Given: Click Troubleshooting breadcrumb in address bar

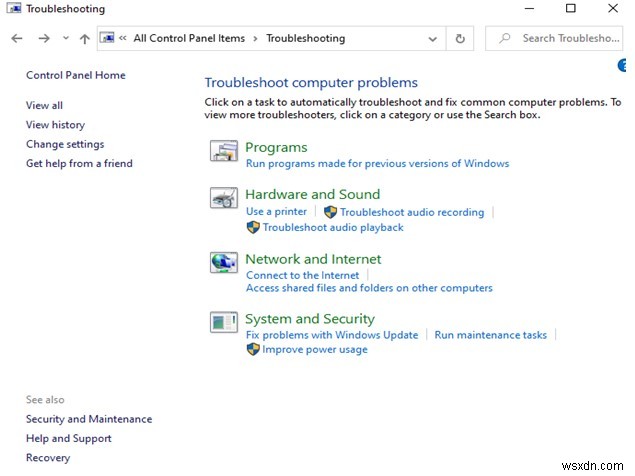Looking at the screenshot, I should (x=306, y=38).
